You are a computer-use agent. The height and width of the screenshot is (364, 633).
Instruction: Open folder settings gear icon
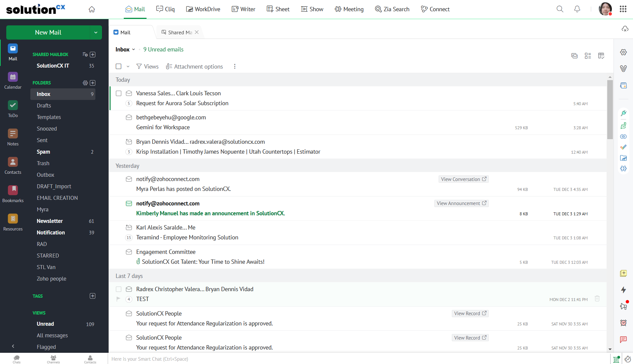pos(85,83)
